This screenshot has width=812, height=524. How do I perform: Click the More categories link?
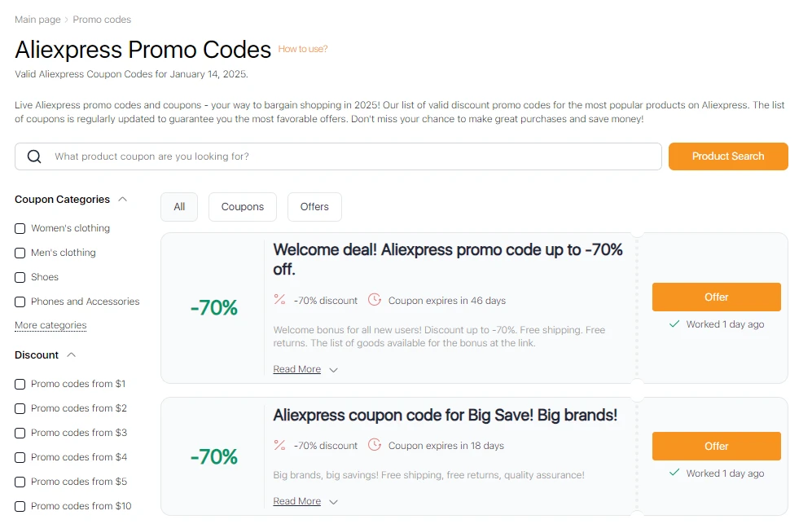(x=50, y=325)
